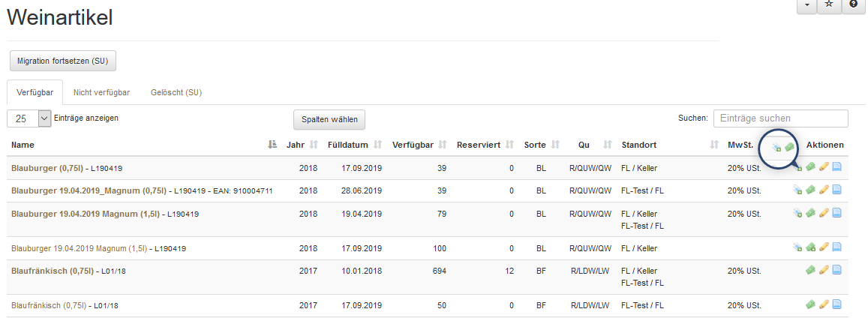This screenshot has width=868, height=318.
Task: Click pencil edit icon for Blaufränkisch 2018 row
Action: click(x=824, y=270)
